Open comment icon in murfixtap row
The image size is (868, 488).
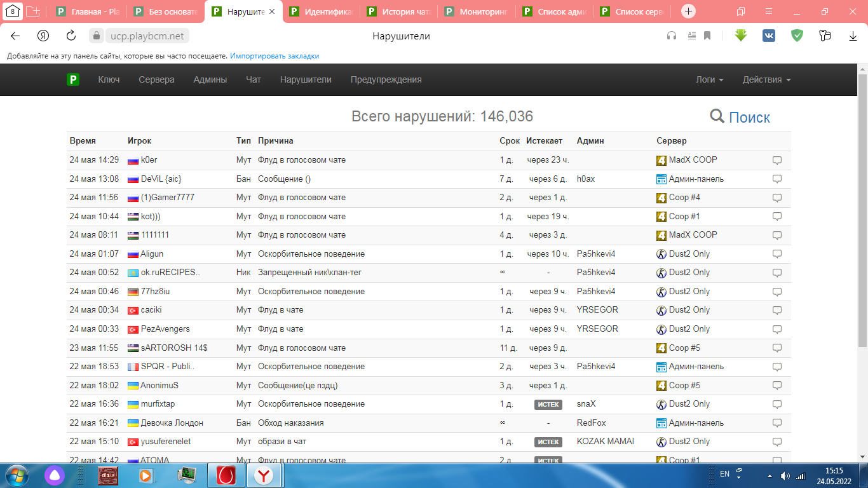click(x=776, y=404)
